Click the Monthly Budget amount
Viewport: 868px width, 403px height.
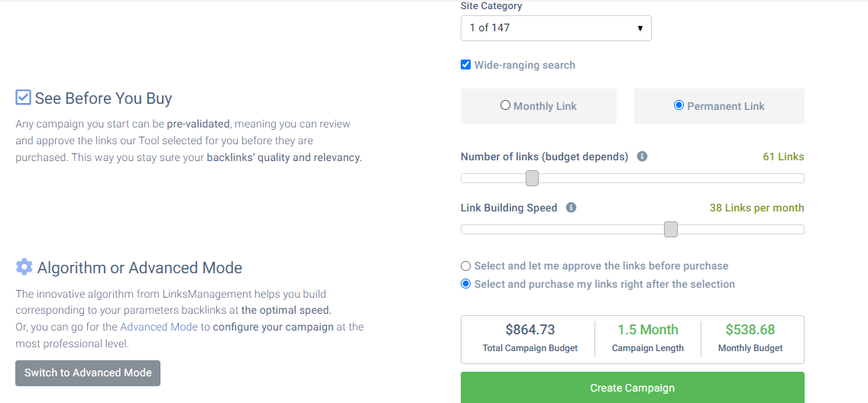[750, 330]
